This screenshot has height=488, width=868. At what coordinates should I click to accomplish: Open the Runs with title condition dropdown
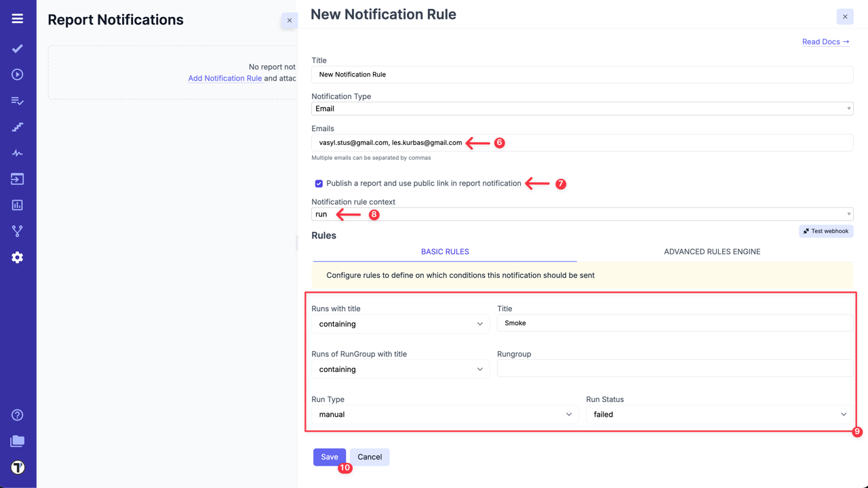[x=400, y=324]
